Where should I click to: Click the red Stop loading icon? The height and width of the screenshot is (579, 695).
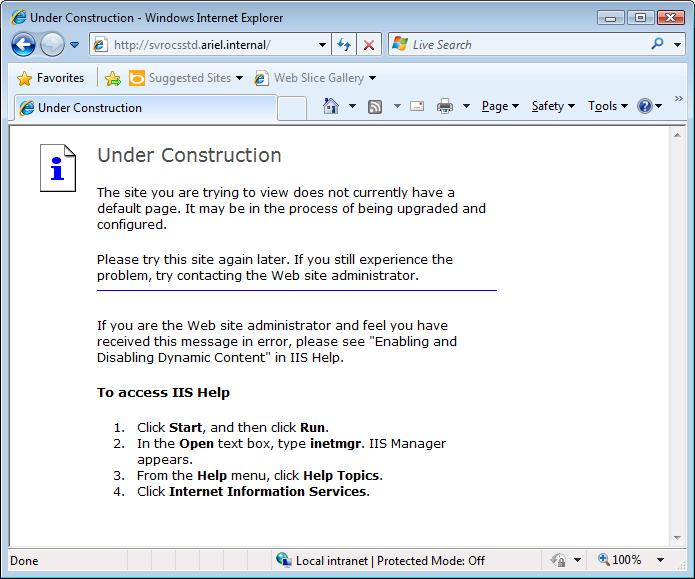369,45
